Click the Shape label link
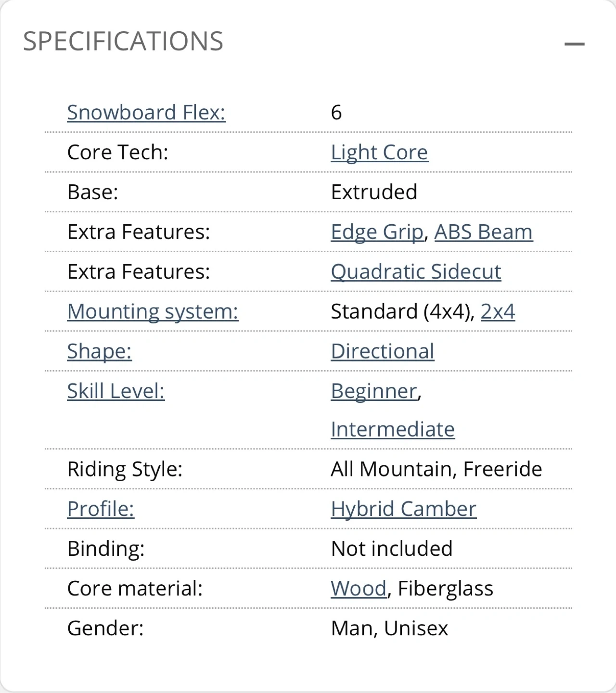The height and width of the screenshot is (693, 616). click(99, 351)
